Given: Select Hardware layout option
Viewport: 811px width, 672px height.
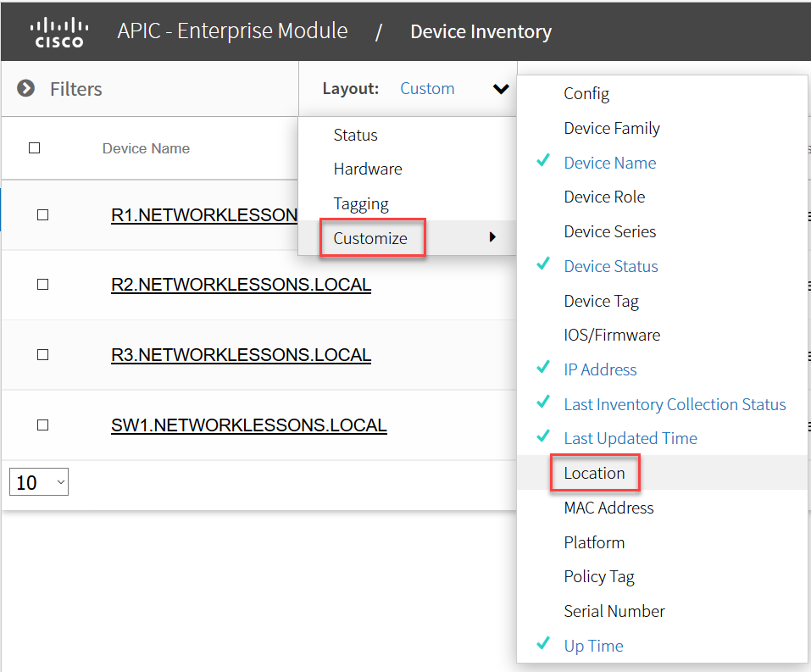Looking at the screenshot, I should pos(368,169).
